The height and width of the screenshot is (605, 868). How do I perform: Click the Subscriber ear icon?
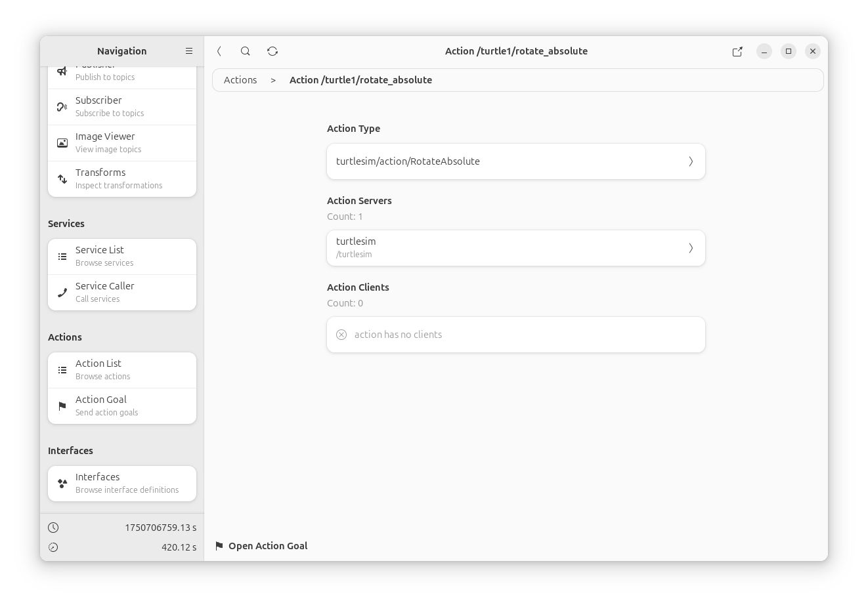click(x=62, y=107)
